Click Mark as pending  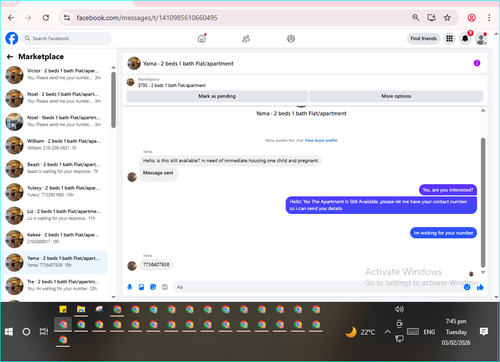217,96
